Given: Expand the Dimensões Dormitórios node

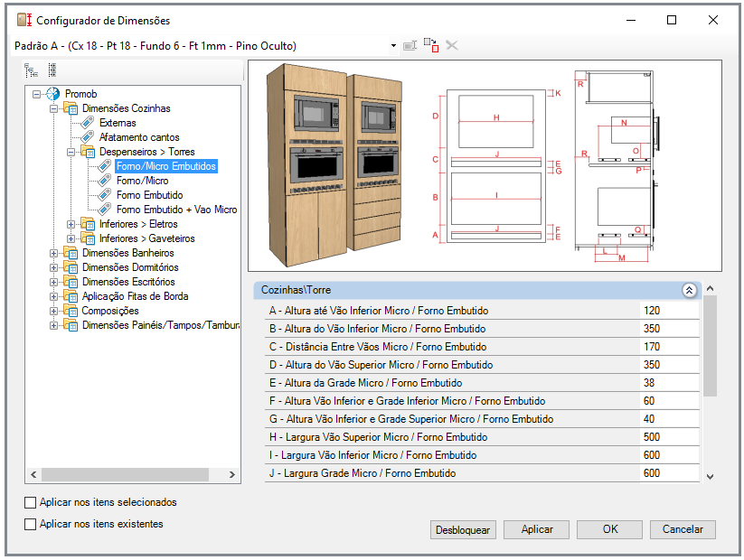Looking at the screenshot, I should [x=53, y=268].
